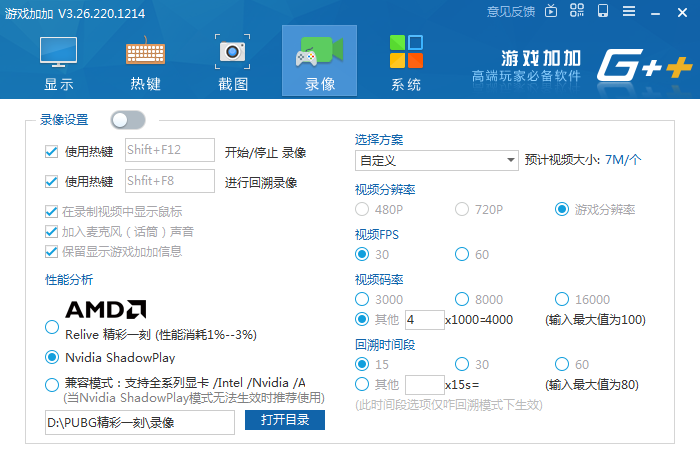Click the D:\PUBG精彩一刻\录像 path field
The image size is (700, 450).
click(x=140, y=423)
